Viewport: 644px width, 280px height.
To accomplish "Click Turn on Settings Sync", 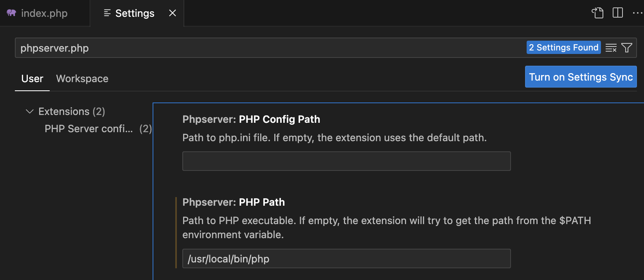I will 580,77.
